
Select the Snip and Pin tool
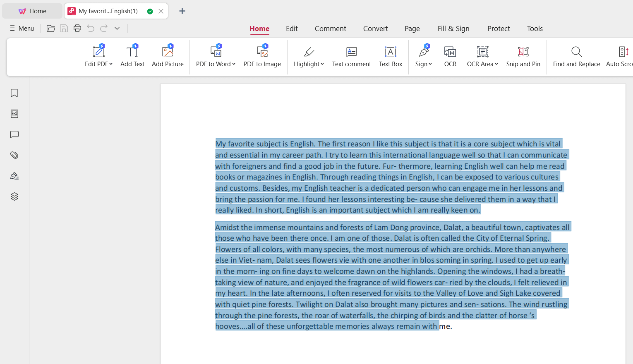(x=523, y=56)
